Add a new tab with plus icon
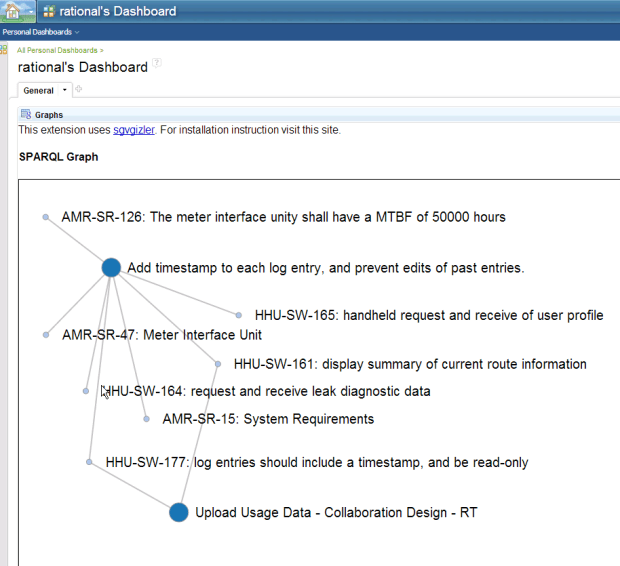The width and height of the screenshot is (620, 566). 79,90
